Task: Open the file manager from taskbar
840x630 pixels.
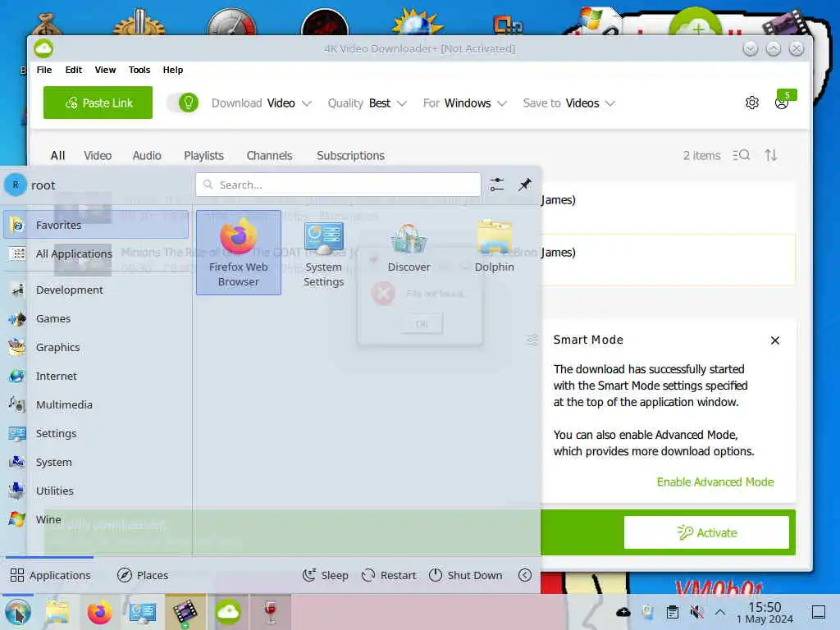Action: 57,612
